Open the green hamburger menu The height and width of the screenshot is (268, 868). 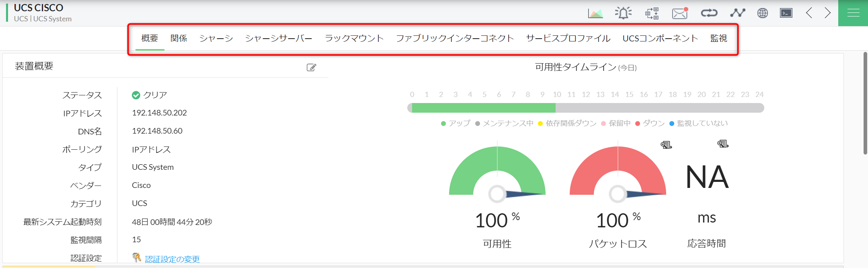coord(853,13)
